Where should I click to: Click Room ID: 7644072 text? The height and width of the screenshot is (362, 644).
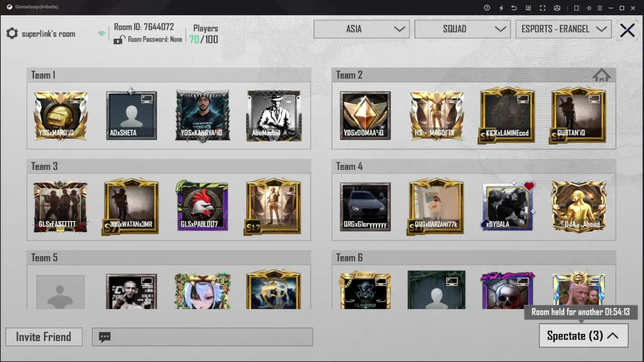pyautogui.click(x=144, y=27)
